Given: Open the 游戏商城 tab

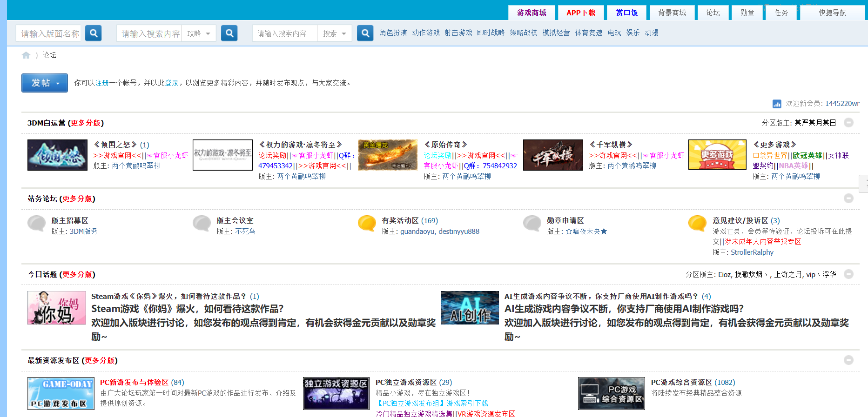Looking at the screenshot, I should click(532, 13).
